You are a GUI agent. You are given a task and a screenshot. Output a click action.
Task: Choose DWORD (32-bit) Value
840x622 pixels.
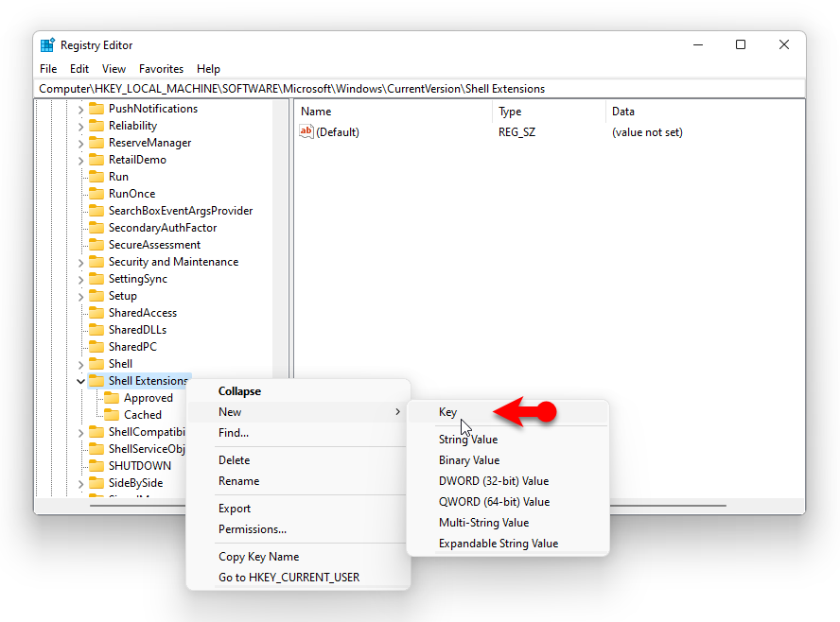pos(508,481)
